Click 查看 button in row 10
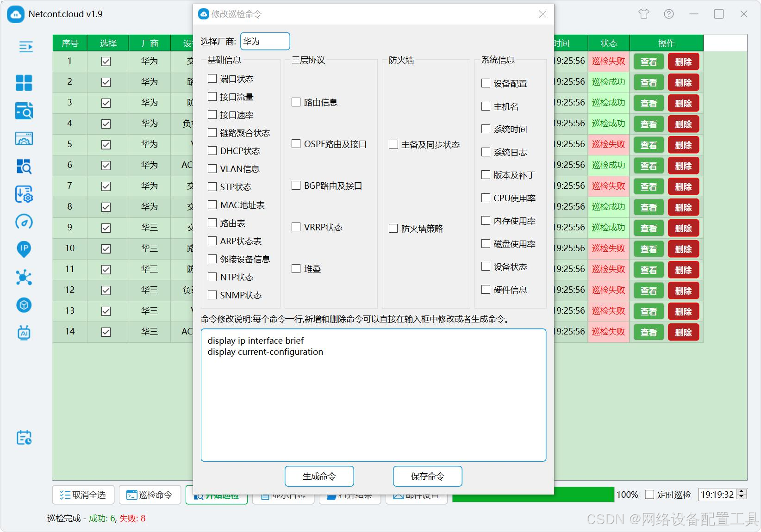The height and width of the screenshot is (532, 761). pyautogui.click(x=649, y=249)
